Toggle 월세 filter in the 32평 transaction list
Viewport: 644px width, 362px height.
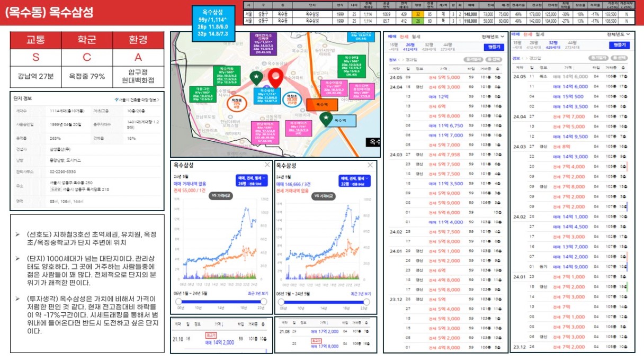point(541,34)
